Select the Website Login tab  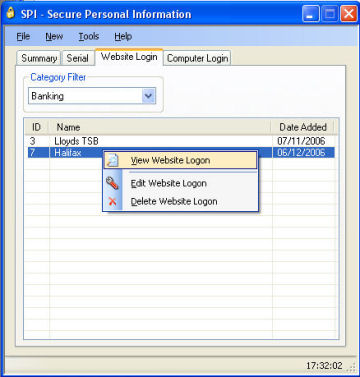[129, 57]
